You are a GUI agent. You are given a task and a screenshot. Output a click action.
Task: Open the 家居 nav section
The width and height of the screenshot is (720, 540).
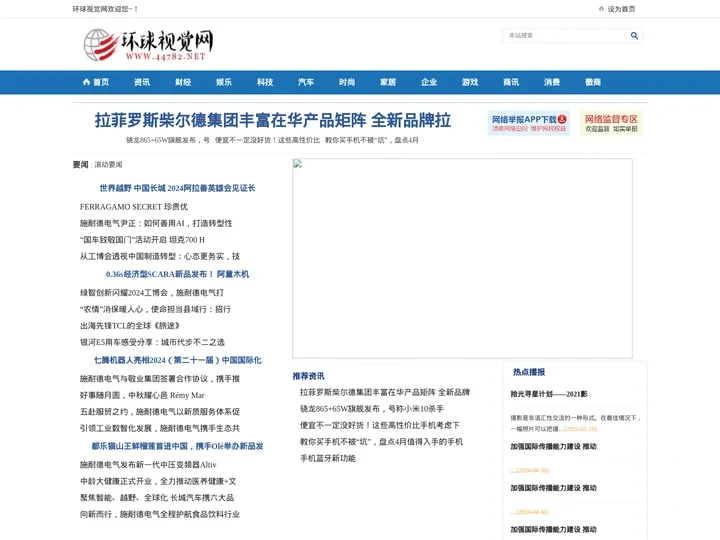click(x=388, y=82)
